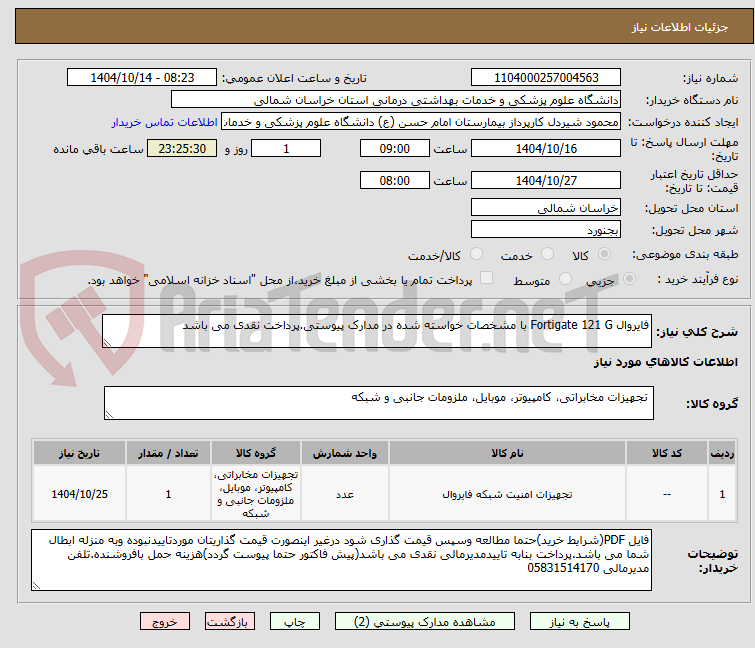Viewport: 755px width, 648px height.
Task: Click the چاپ print button
Action: click(295, 622)
